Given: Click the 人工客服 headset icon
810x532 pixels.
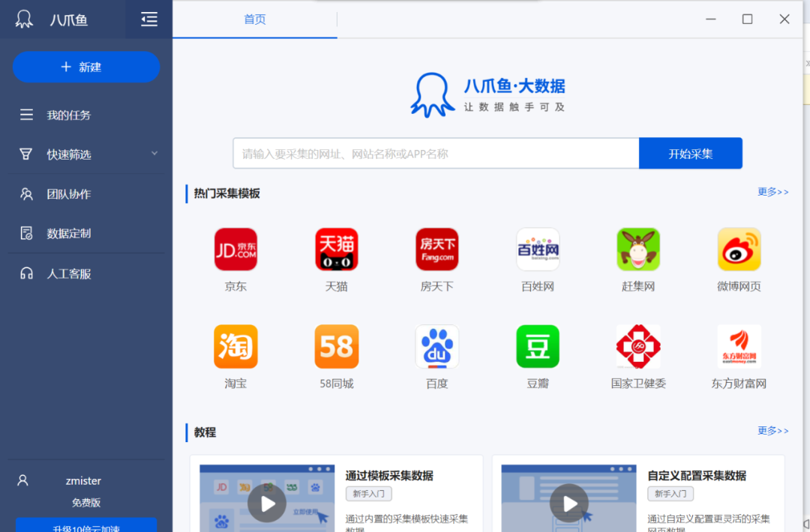Looking at the screenshot, I should [26, 273].
